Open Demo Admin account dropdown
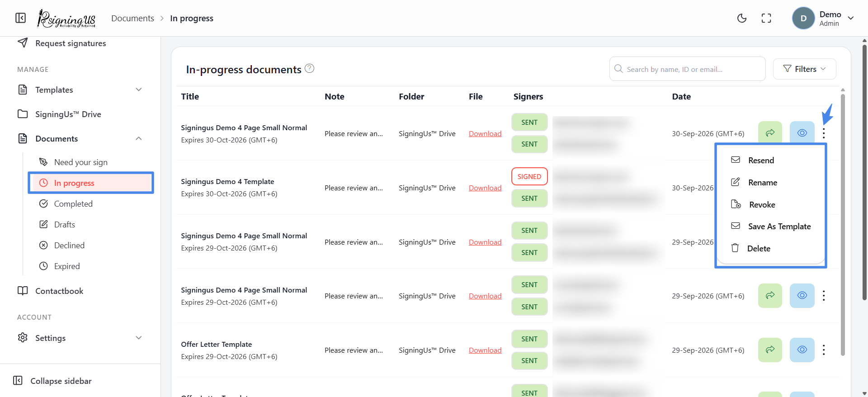The width and height of the screenshot is (868, 397). point(823,19)
